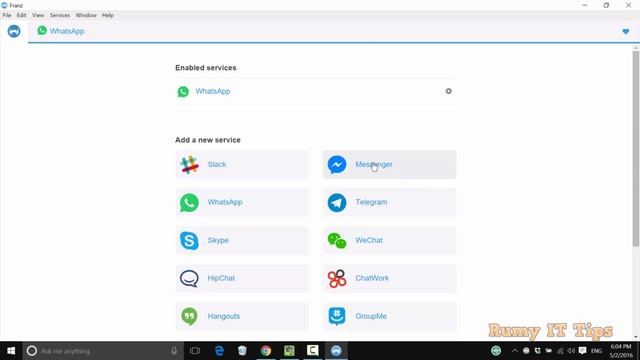Image resolution: width=640 pixels, height=360 pixels.
Task: Click the ChatWork flower icon
Action: tap(337, 278)
